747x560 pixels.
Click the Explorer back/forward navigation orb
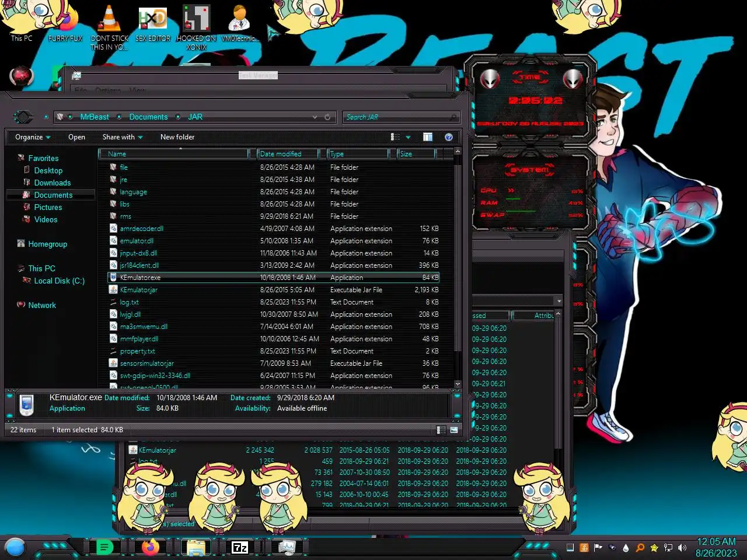(x=23, y=117)
